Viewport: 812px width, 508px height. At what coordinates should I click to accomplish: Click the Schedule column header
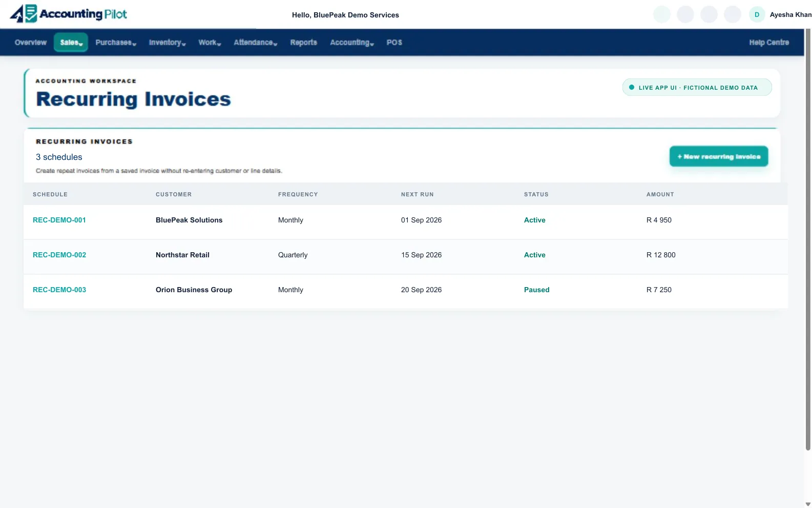pyautogui.click(x=50, y=194)
